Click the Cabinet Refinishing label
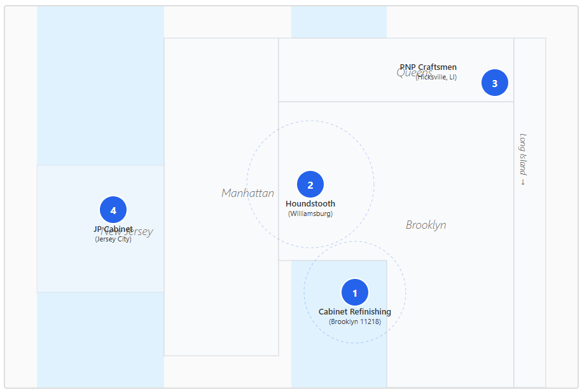This screenshot has height=392, width=582. click(x=354, y=312)
